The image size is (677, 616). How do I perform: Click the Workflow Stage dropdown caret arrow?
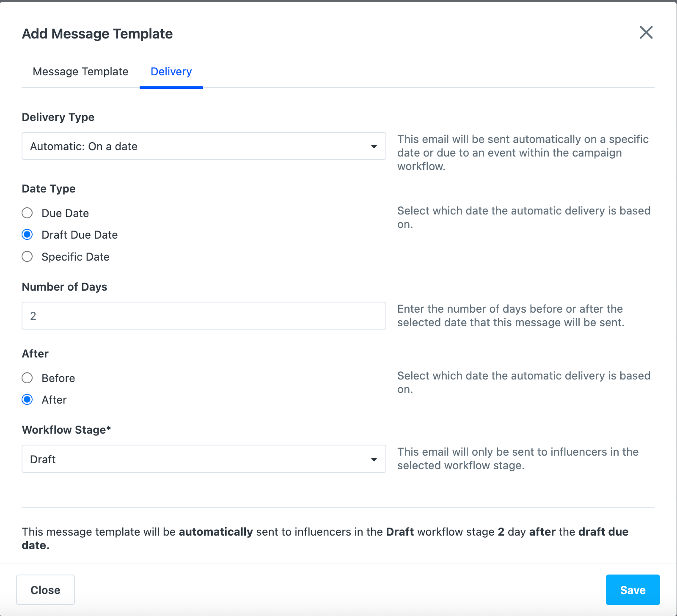374,459
